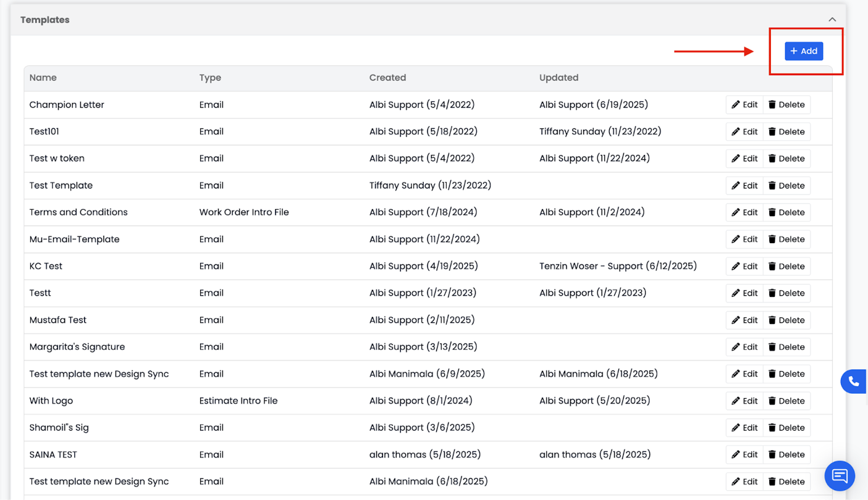Delete the Champion Letter template
The height and width of the screenshot is (500, 868).
(x=786, y=105)
